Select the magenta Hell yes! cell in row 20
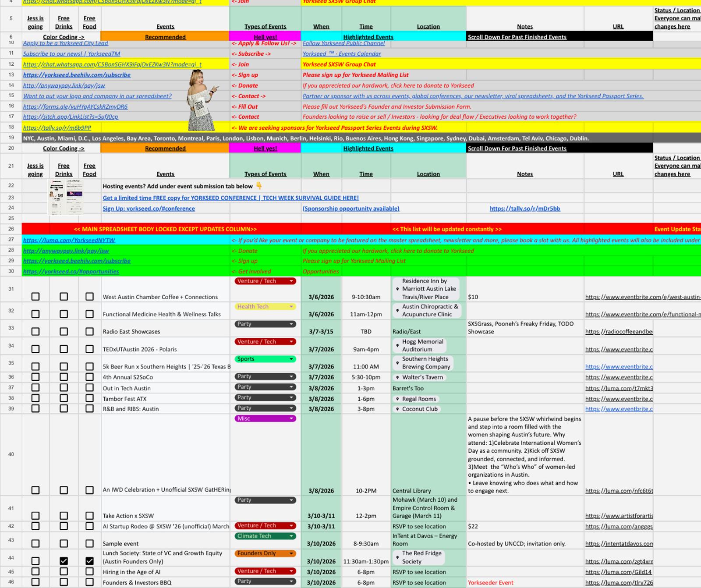 point(265,149)
